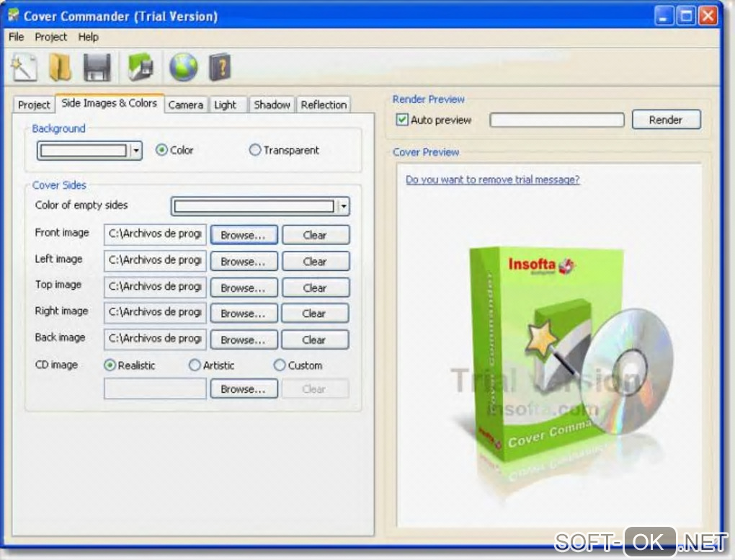Open the Reflection tab
The image size is (735, 560).
[x=324, y=105]
